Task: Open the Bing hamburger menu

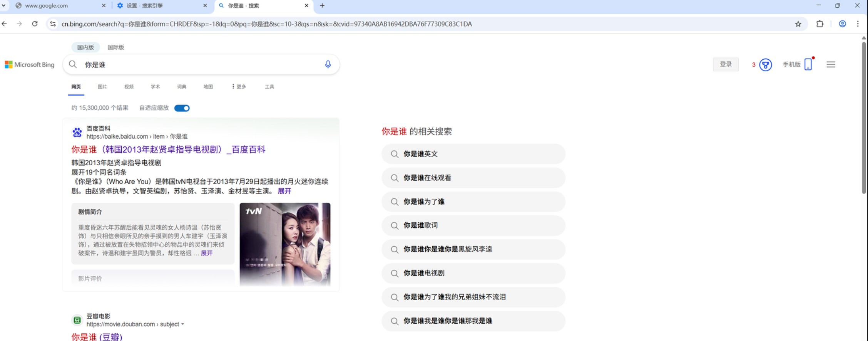Action: click(831, 64)
